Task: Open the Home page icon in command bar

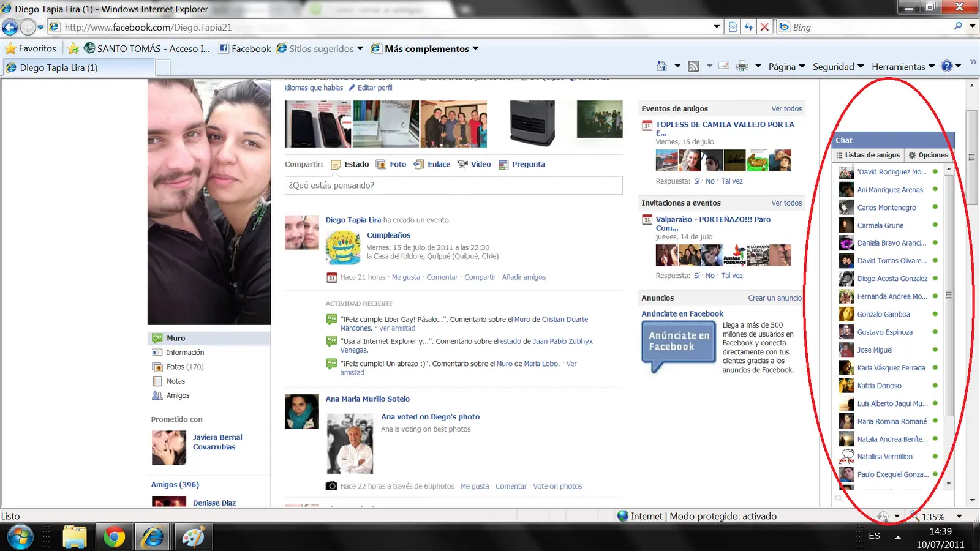Action: 662,66
